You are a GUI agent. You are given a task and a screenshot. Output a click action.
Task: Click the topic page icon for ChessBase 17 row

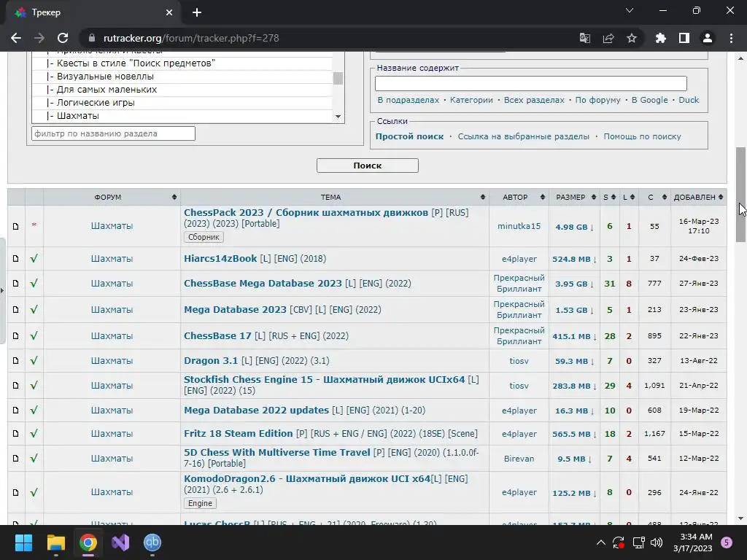[x=16, y=335]
